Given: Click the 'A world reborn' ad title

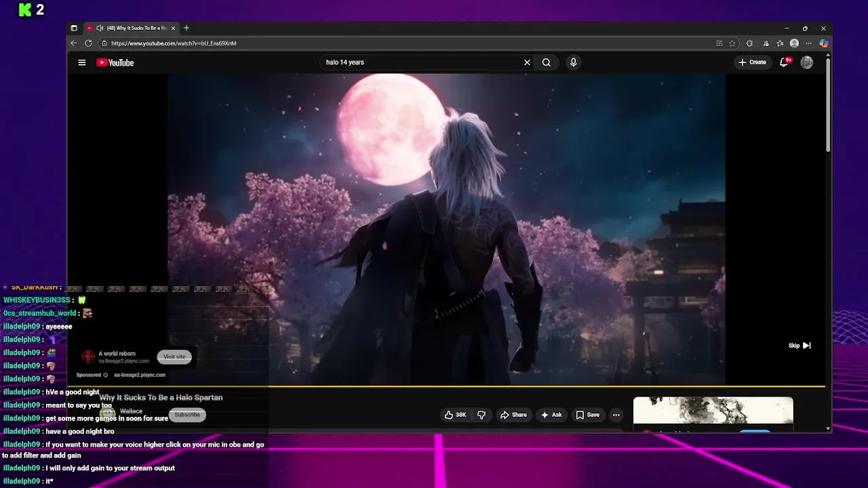Looking at the screenshot, I should pos(117,354).
